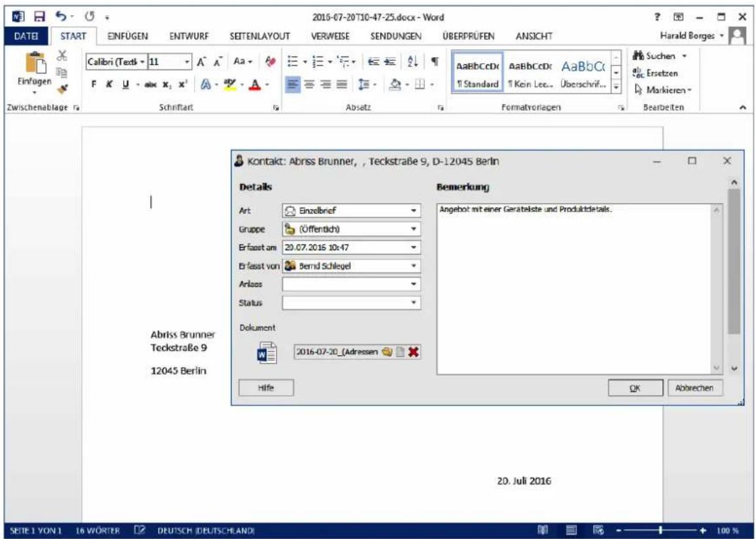
Task: Remove the attached document with red X
Action: click(x=413, y=352)
